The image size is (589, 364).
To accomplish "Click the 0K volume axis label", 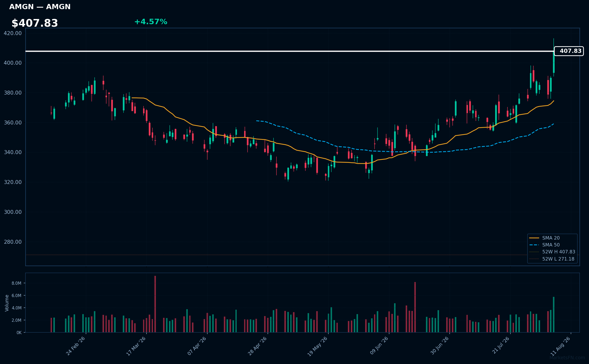I will (19, 333).
